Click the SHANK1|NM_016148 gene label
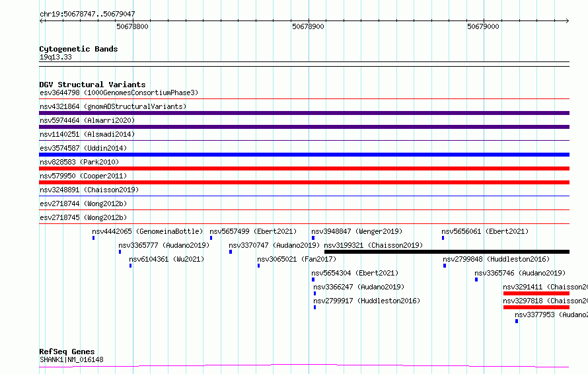 71,359
